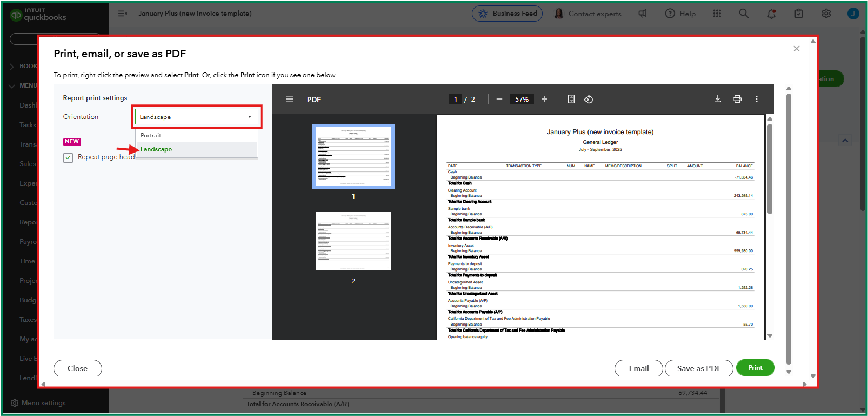Select page 2 thumbnail
868x416 pixels.
click(353, 241)
